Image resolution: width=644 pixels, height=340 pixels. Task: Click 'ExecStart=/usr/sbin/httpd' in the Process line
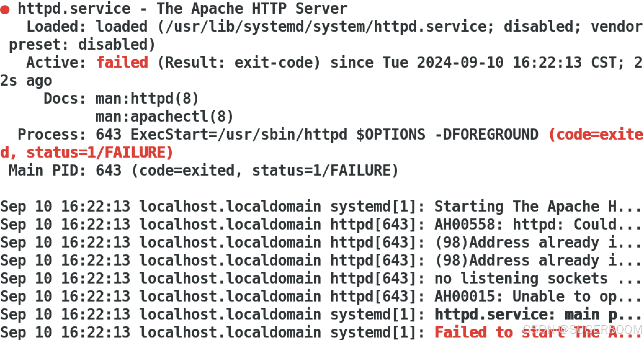239,135
